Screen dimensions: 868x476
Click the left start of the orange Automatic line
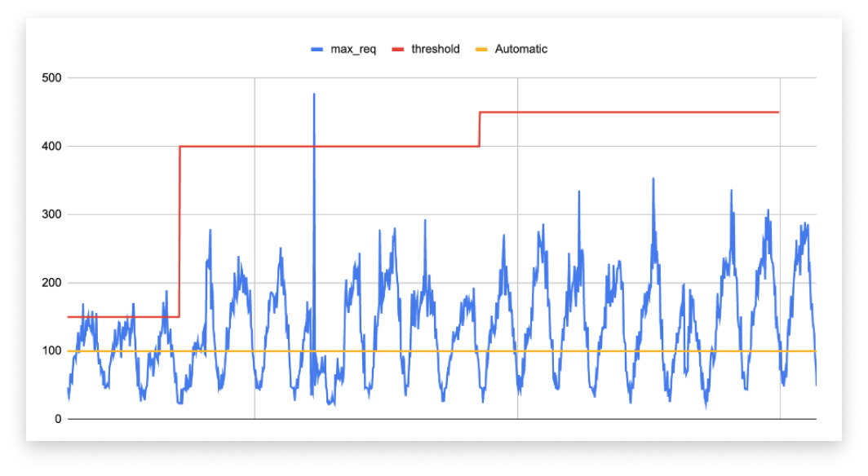point(69,351)
